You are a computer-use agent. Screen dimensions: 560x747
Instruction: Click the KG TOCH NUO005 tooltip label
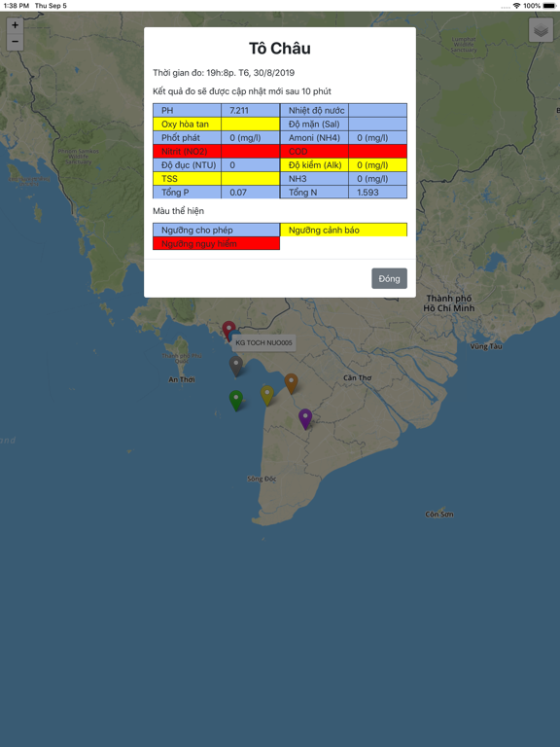pos(263,342)
